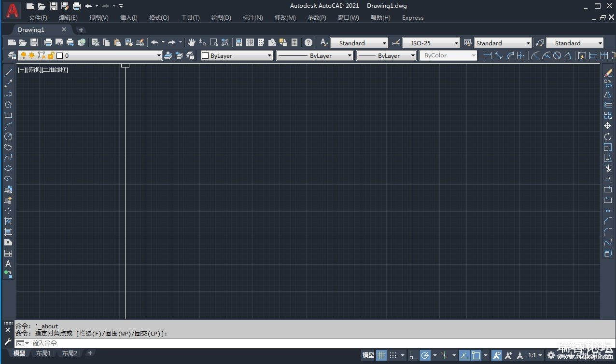Open the 标注(N) menu
616x364 pixels.
click(253, 18)
